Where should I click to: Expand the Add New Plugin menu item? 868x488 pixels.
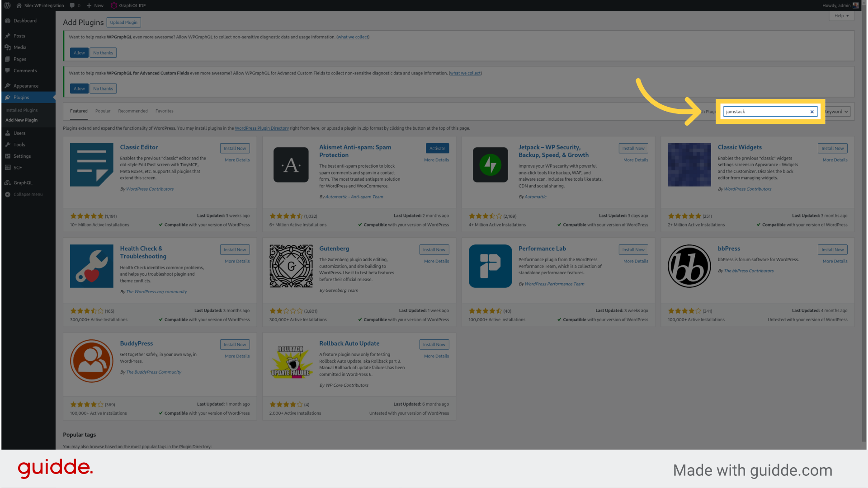[x=21, y=120]
